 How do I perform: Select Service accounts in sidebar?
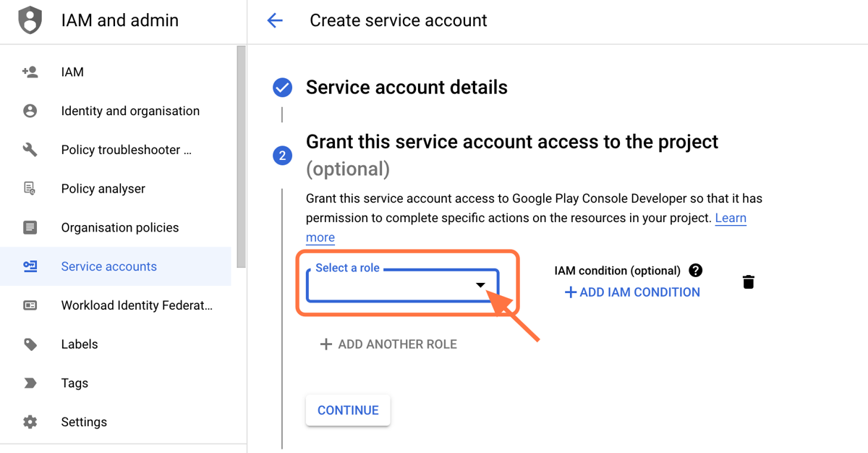(x=116, y=266)
